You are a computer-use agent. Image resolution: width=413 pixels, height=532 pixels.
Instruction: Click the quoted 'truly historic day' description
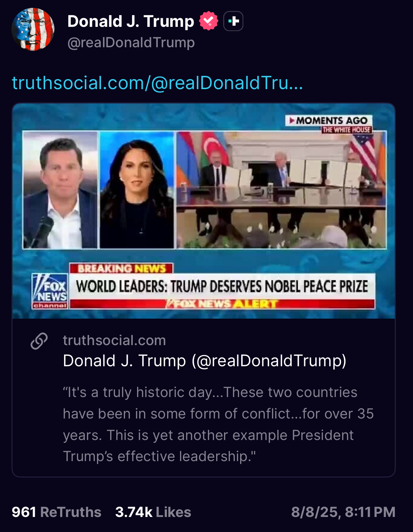[x=218, y=424]
